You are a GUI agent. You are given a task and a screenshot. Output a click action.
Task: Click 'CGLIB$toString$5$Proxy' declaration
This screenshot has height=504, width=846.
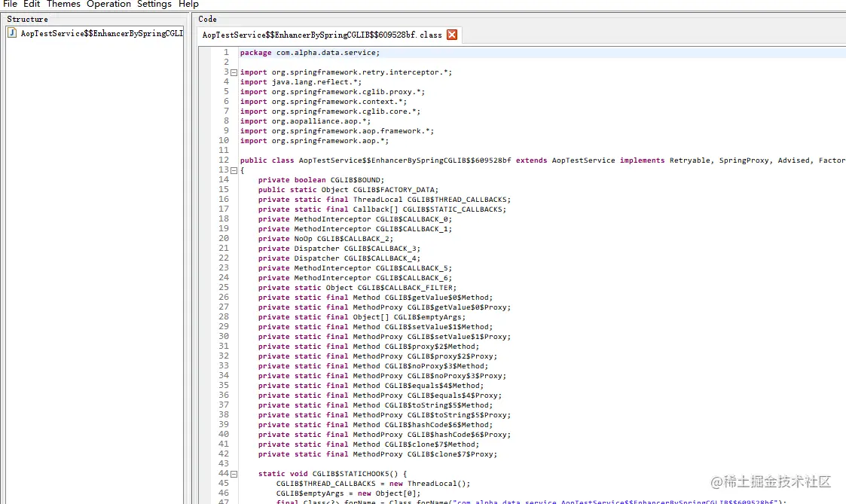(x=384, y=415)
